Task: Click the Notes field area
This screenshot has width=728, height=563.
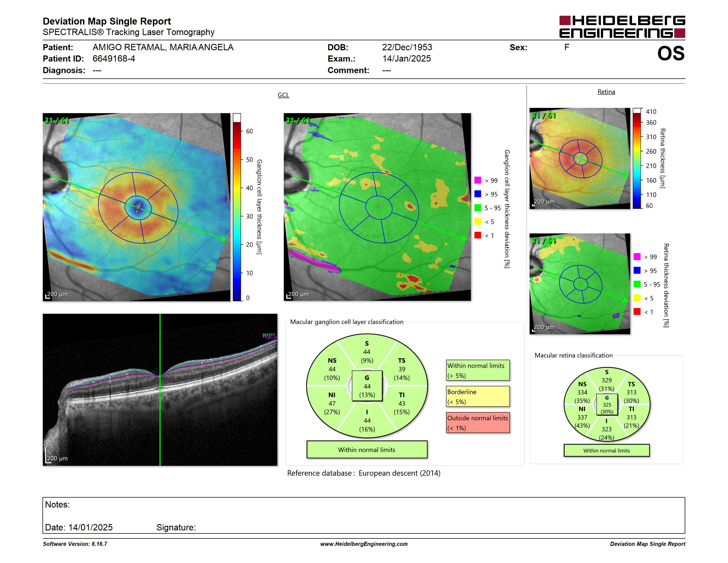Action: [x=364, y=515]
